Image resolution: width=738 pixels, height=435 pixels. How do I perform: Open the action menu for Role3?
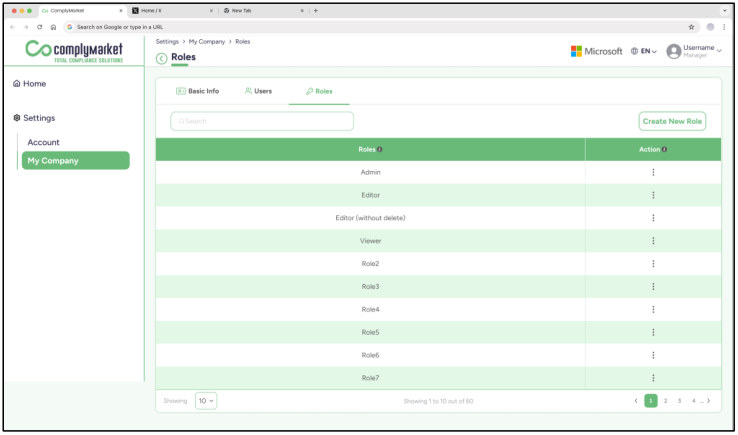point(653,286)
